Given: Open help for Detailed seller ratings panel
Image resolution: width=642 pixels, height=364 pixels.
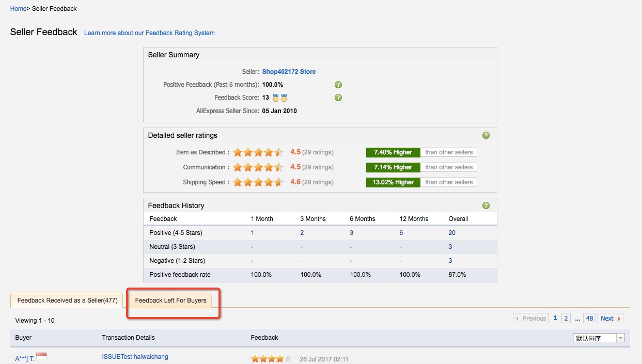Looking at the screenshot, I should coord(486,135).
